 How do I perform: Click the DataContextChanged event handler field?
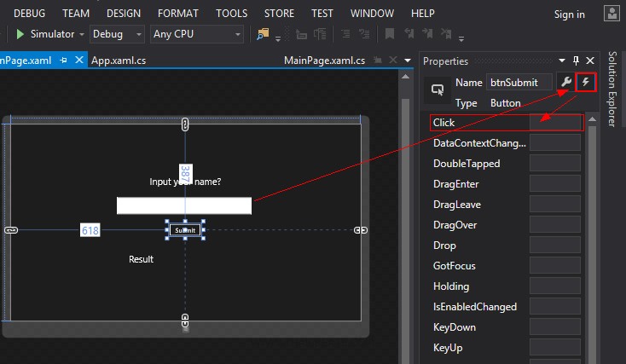tap(555, 143)
